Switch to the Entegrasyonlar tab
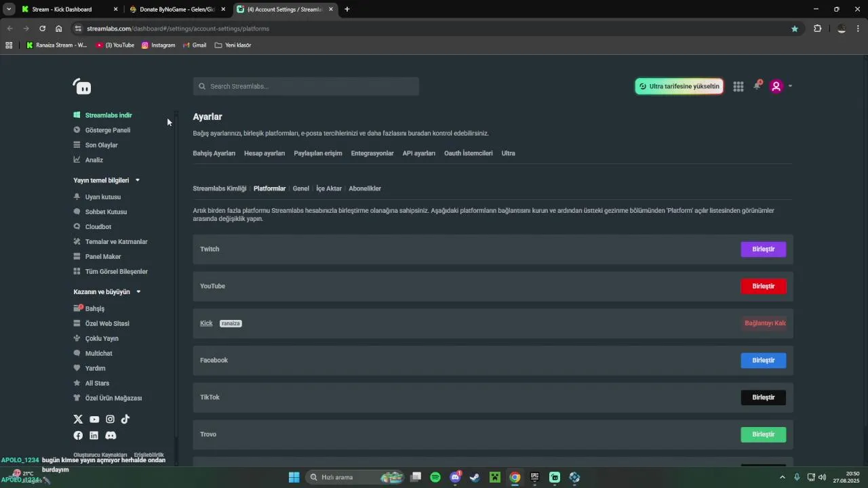Viewport: 868px width, 488px height. click(372, 153)
